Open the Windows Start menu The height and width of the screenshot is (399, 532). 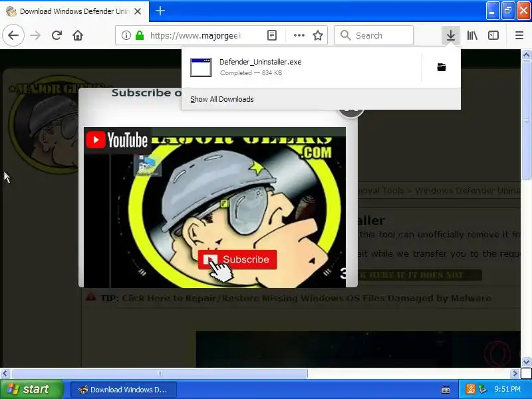tap(31, 389)
